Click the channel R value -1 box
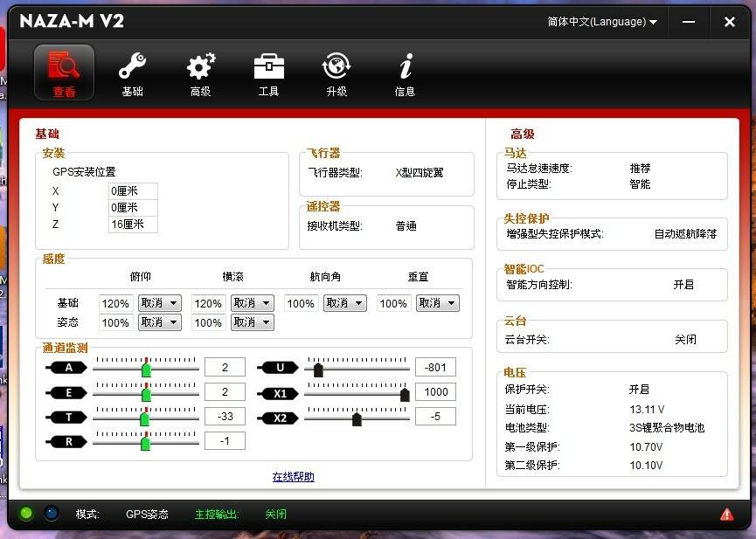 pos(225,441)
